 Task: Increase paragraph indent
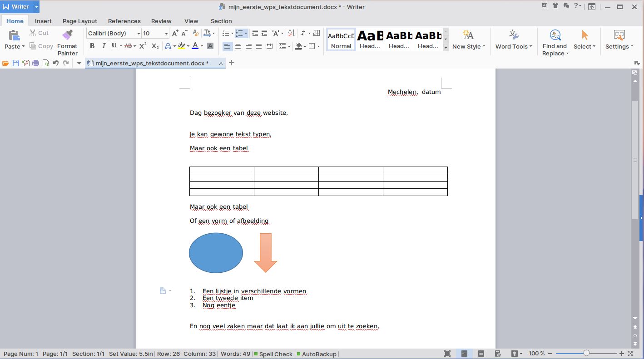[265, 33]
